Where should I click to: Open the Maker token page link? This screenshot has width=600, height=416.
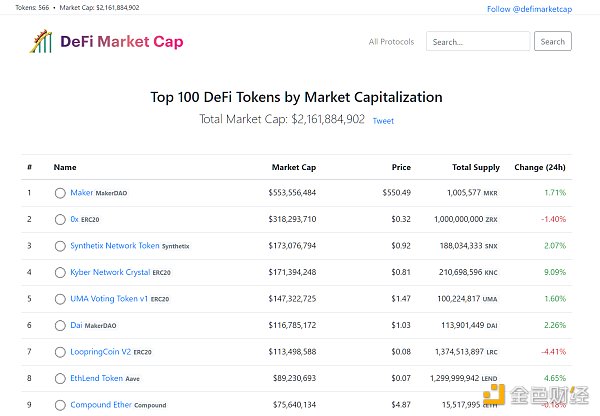(x=81, y=192)
